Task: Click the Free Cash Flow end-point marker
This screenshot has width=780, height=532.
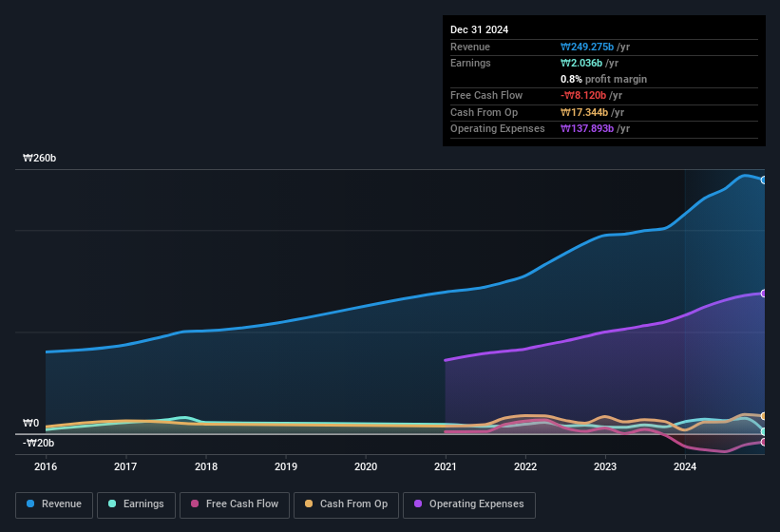Action: pos(764,442)
